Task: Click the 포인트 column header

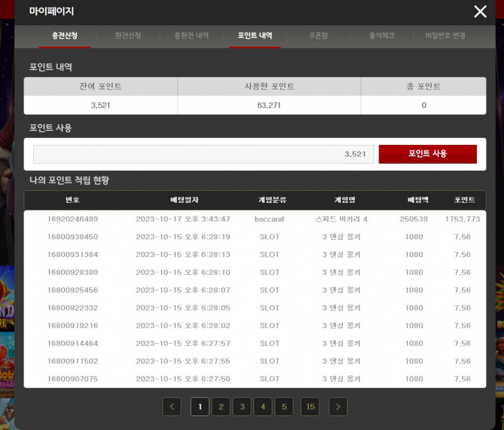Action: point(464,200)
